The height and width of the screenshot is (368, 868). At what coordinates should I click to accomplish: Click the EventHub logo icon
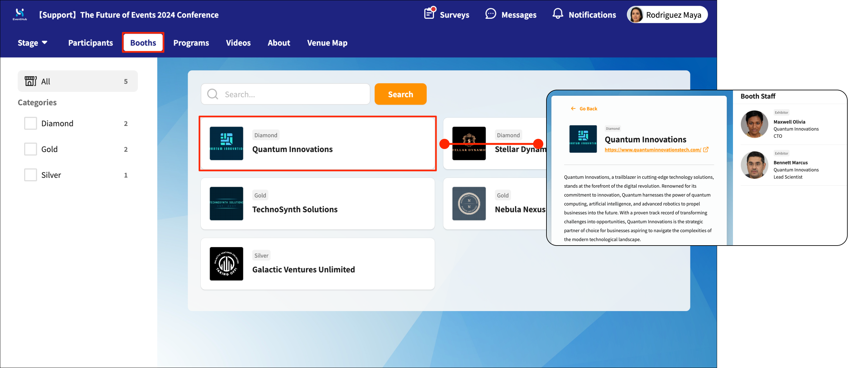pyautogui.click(x=20, y=15)
